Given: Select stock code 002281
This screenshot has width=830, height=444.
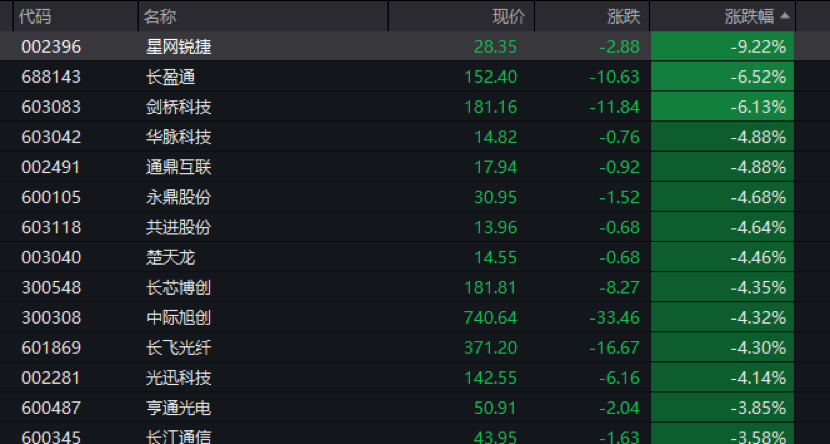Looking at the screenshot, I should click(51, 378).
